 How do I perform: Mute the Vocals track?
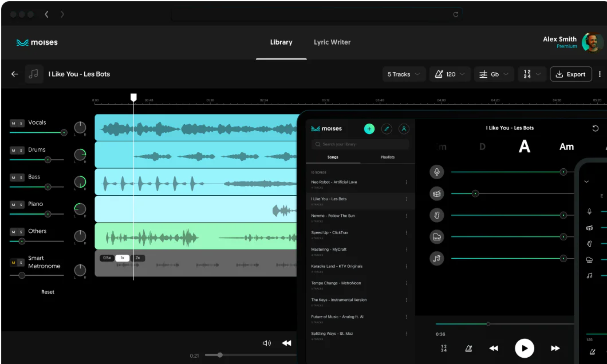coord(13,123)
